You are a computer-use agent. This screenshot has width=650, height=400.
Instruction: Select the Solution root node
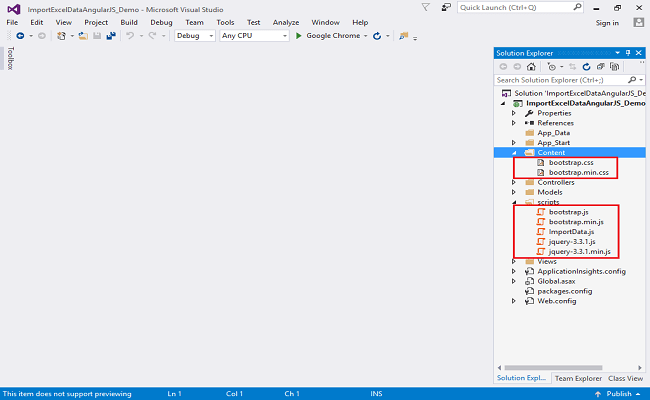(580, 93)
